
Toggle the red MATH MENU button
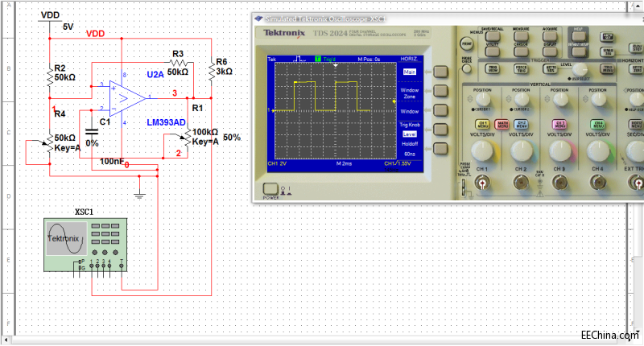502,125
